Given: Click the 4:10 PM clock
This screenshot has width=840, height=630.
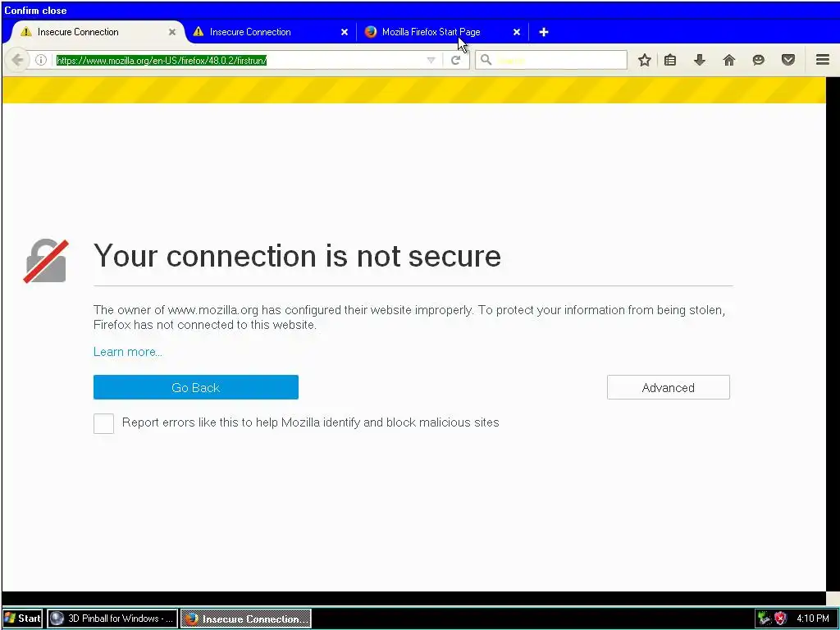Looking at the screenshot, I should click(813, 619).
